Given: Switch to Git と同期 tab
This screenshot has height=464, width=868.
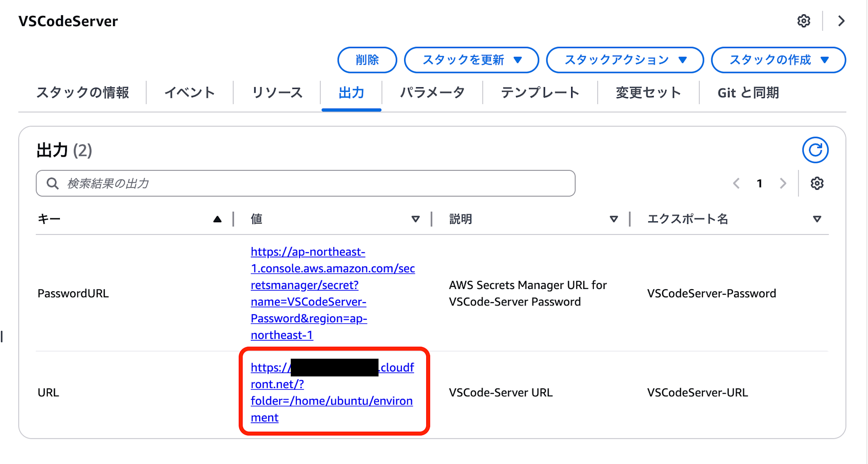Looking at the screenshot, I should click(748, 92).
